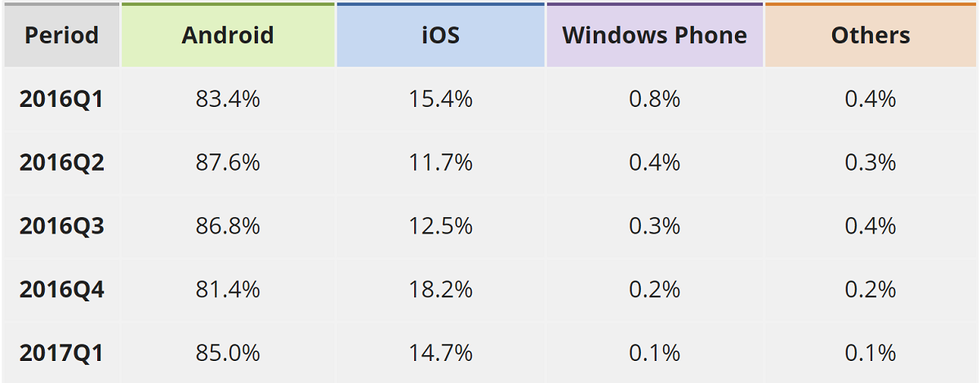Select the 15.4% iOS cell
Screen dimensions: 980x383
(440, 100)
